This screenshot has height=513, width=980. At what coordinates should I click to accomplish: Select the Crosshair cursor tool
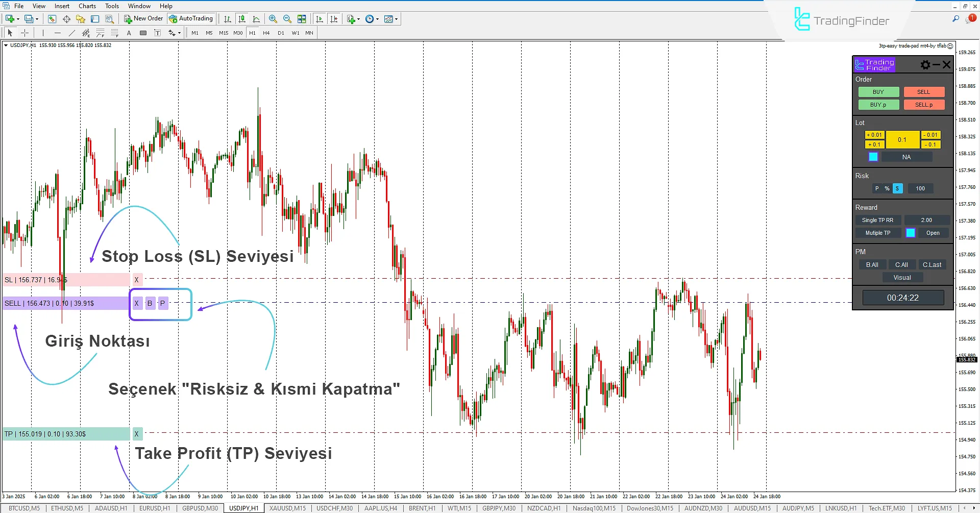click(24, 33)
